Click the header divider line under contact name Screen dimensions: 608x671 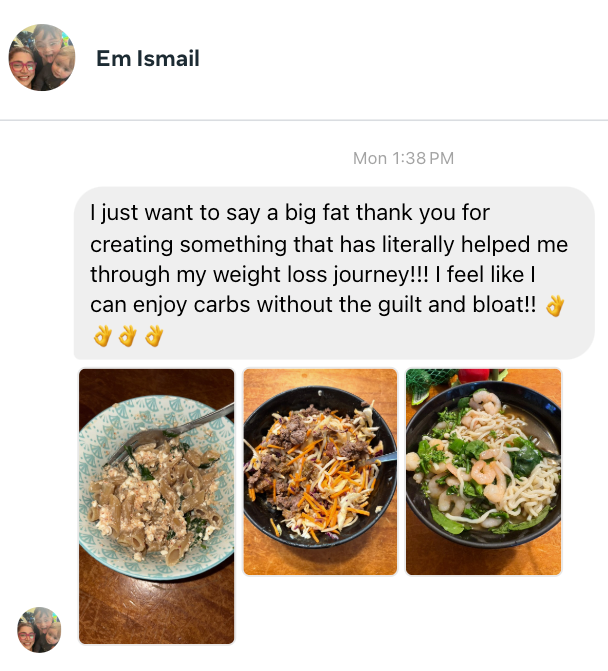[304, 120]
